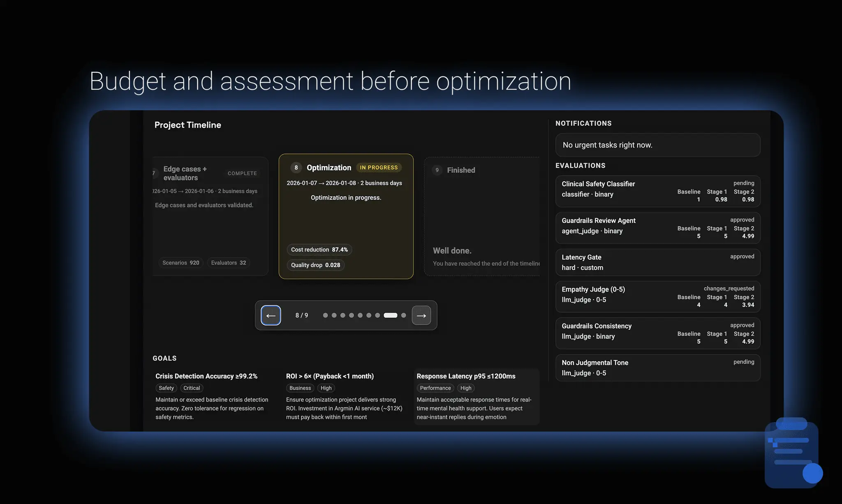Go to previous timeline step with left arrow
The image size is (842, 504).
(271, 315)
